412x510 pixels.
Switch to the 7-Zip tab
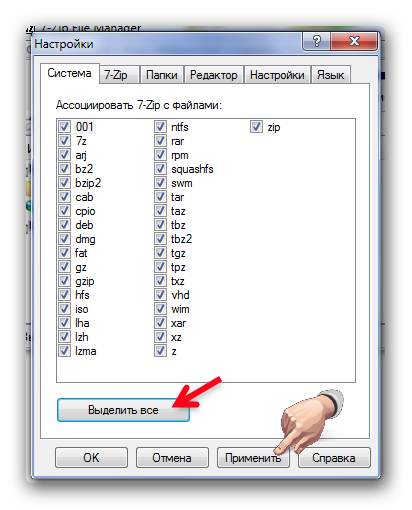coord(119,75)
